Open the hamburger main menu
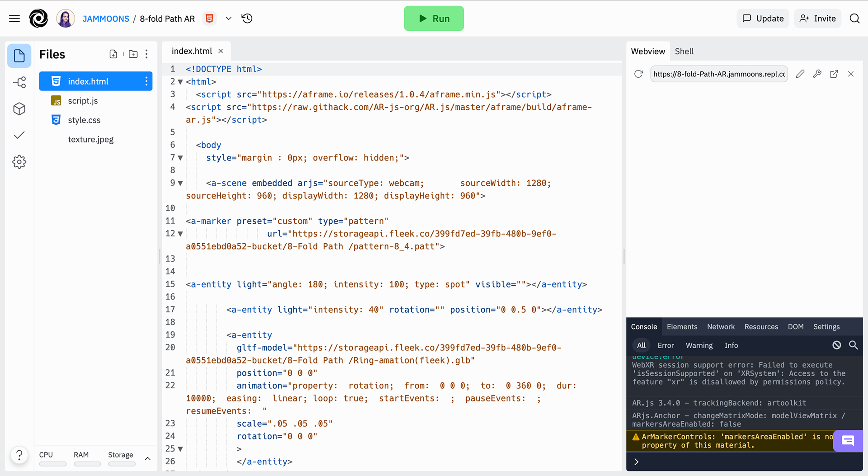 coord(14,19)
